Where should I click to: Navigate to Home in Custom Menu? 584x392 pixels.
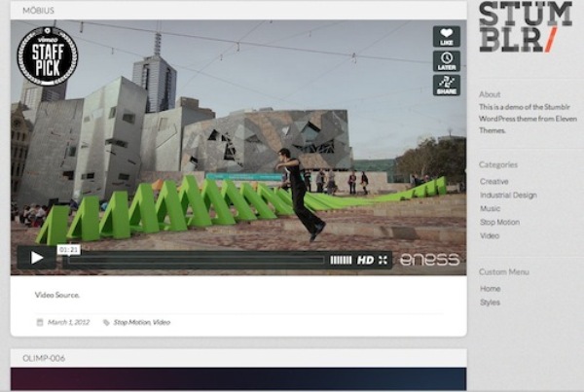click(491, 289)
